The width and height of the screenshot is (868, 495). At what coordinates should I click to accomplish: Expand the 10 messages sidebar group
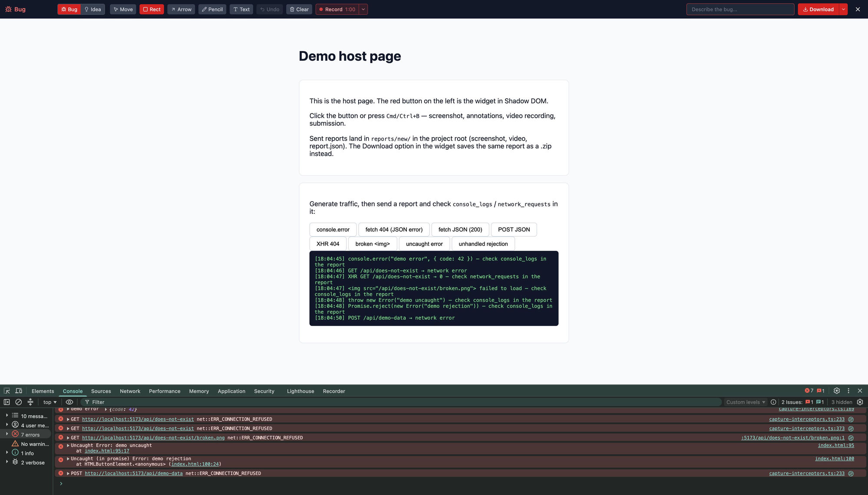pyautogui.click(x=7, y=416)
